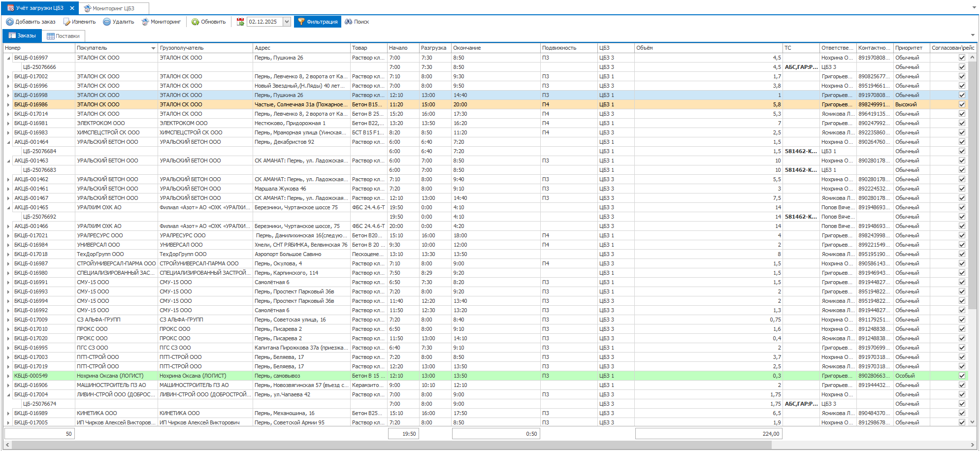Click the Добавить заказ plus icon
The image size is (980, 451).
(x=9, y=22)
